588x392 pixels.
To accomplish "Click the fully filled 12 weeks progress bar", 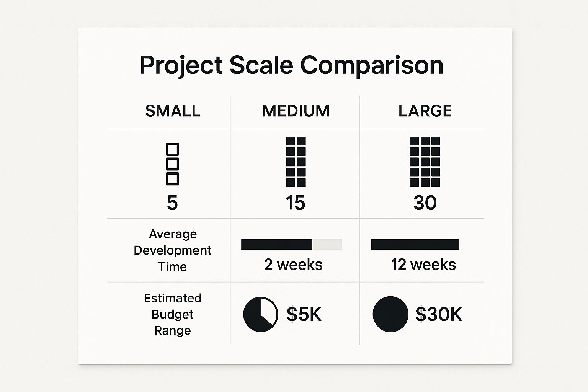I will pos(415,244).
